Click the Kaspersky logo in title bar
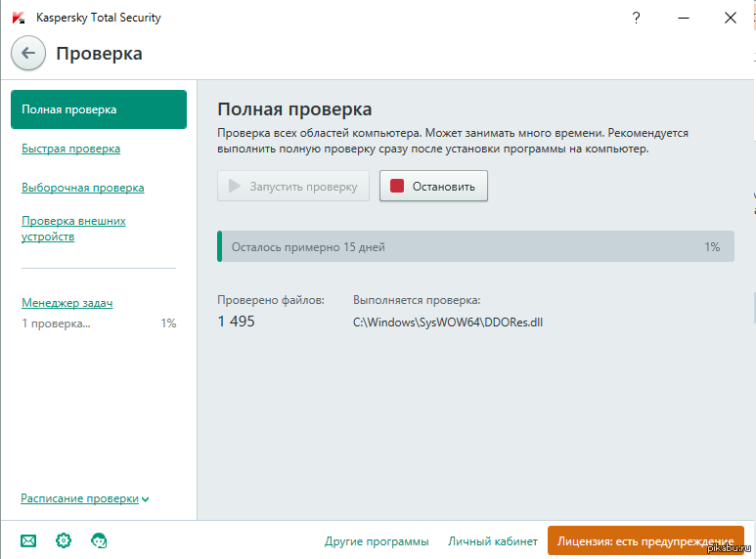The height and width of the screenshot is (559, 756). (x=19, y=18)
